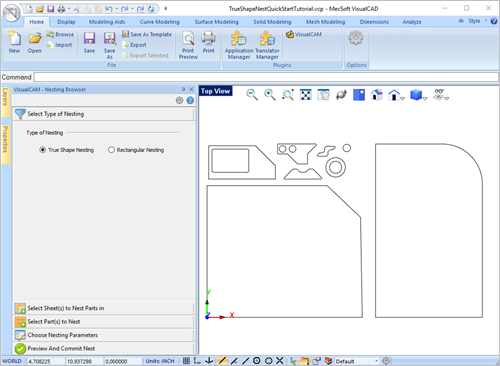Launch the VisualCAM plugin
The height and width of the screenshot is (366, 500).
coord(304,34)
